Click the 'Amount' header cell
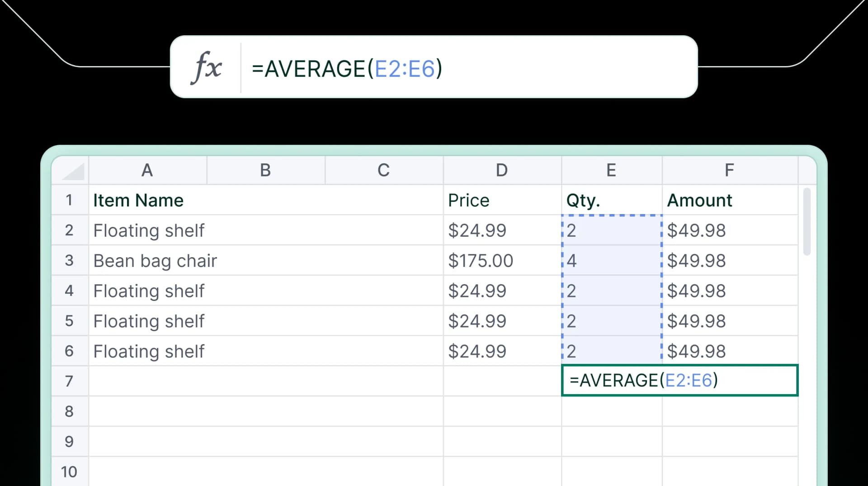 click(730, 200)
